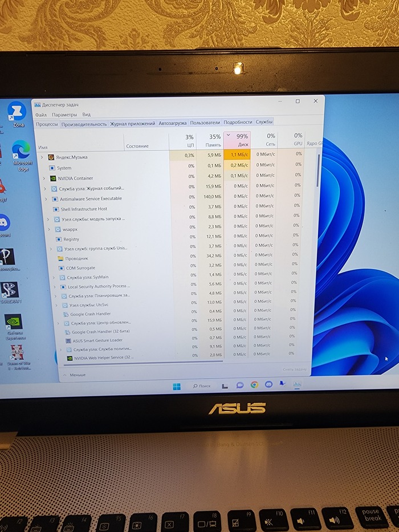
Task: Open the Chat taskbar icon
Action: click(240, 385)
